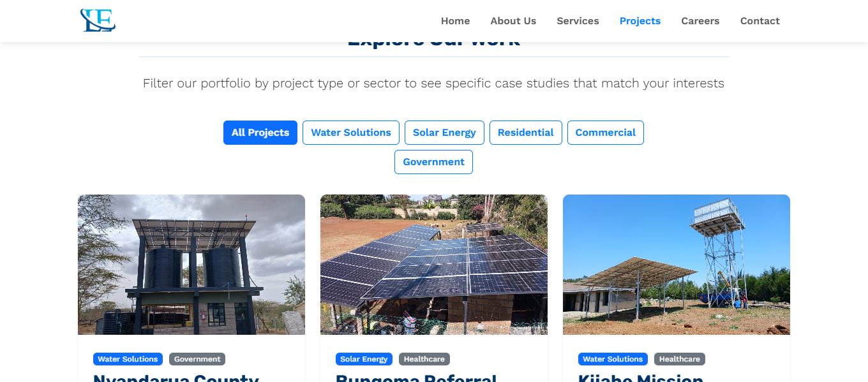Screen dimensions: 868x382
Task: Go to About Us page
Action: pyautogui.click(x=513, y=21)
